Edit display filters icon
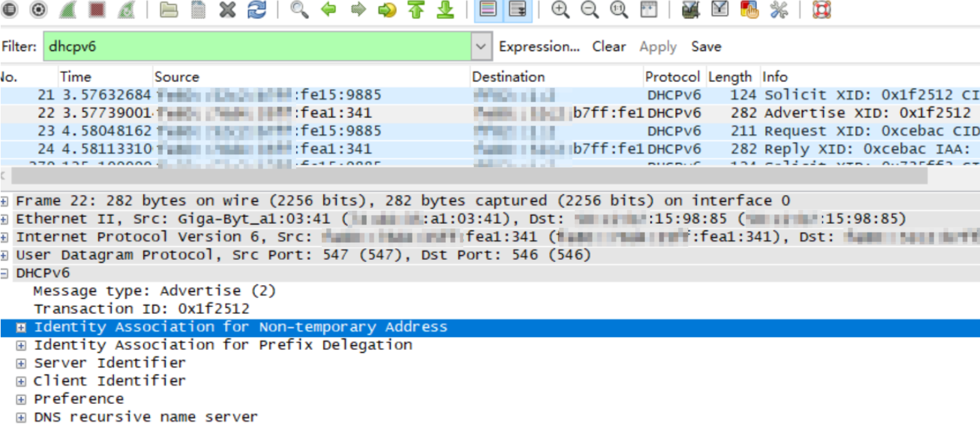980x425 pixels. (719, 10)
